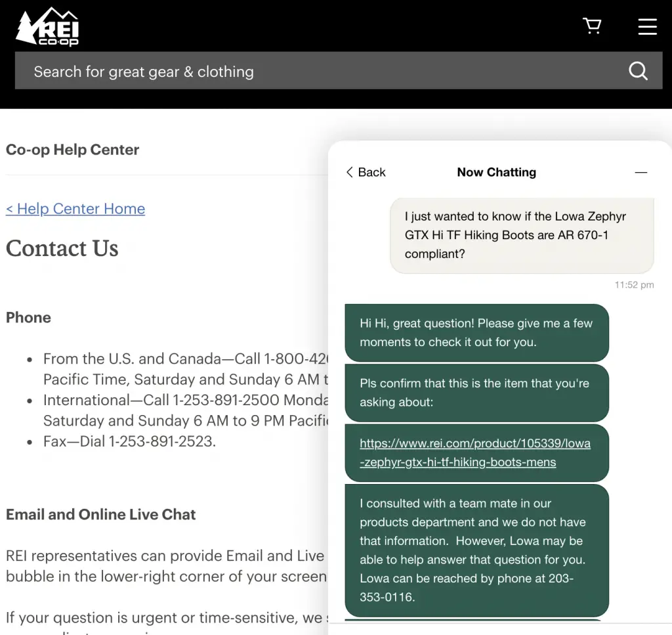Go back using chat Back button
Image resolution: width=672 pixels, height=635 pixels.
pyautogui.click(x=366, y=172)
